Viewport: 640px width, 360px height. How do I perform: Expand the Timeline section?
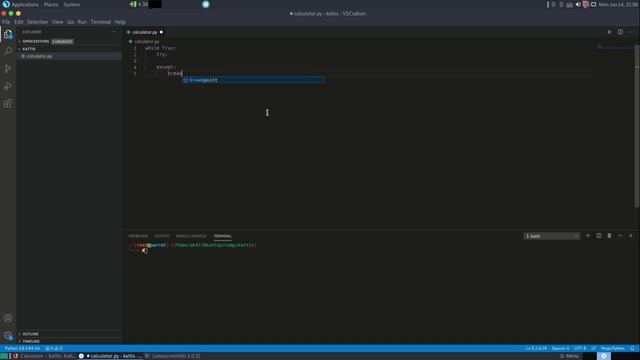tap(69, 341)
